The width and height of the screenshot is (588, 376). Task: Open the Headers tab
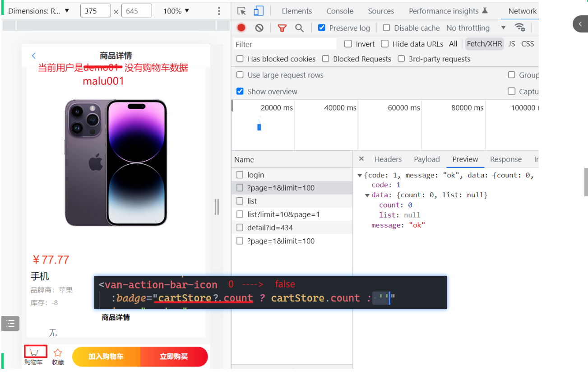tap(388, 159)
